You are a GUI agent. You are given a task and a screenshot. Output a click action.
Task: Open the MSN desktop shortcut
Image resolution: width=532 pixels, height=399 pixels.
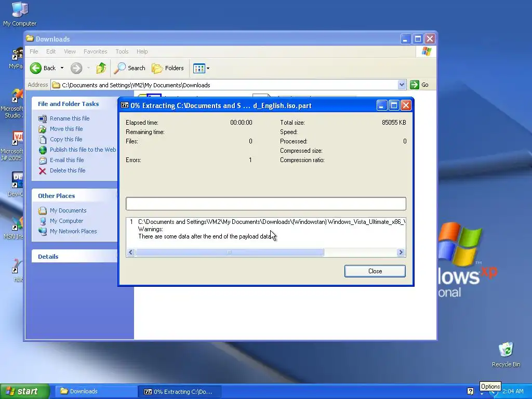click(14, 228)
